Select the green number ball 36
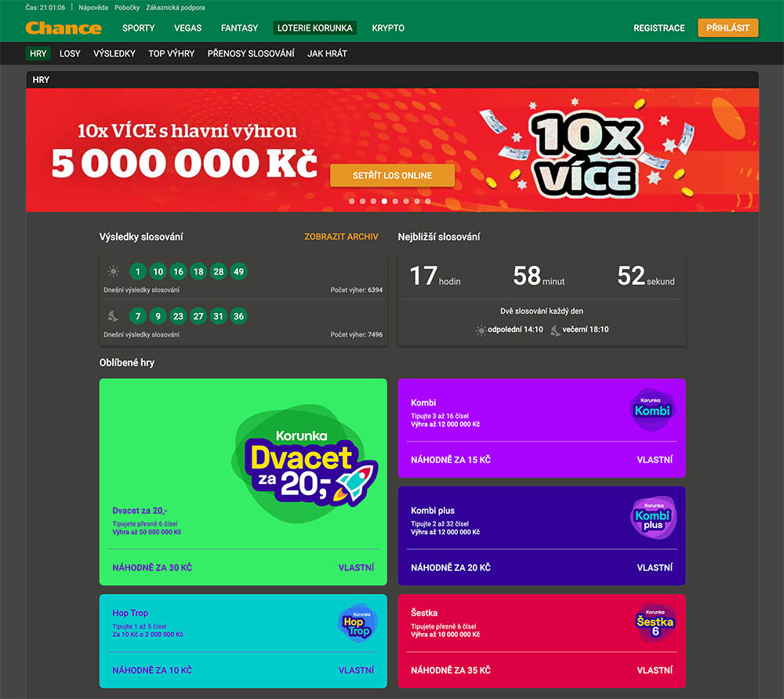The width and height of the screenshot is (784, 699). click(x=238, y=316)
